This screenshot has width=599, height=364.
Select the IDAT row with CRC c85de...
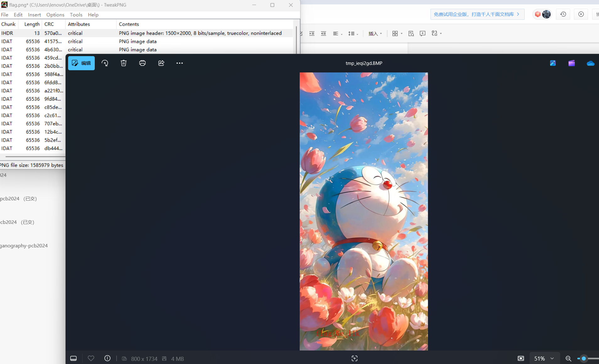tap(33, 107)
